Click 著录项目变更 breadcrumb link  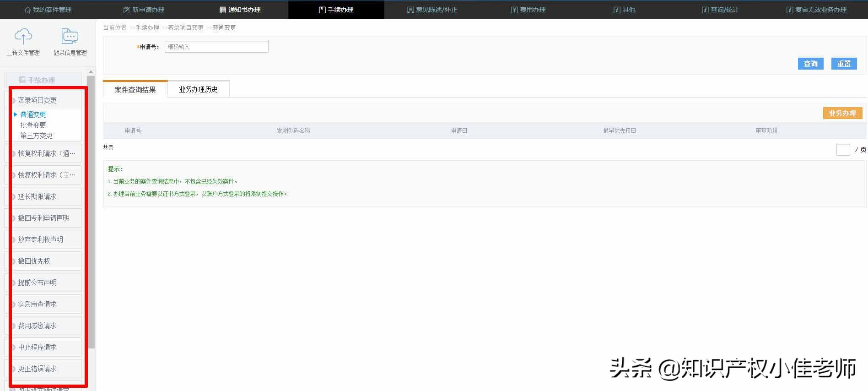point(185,27)
